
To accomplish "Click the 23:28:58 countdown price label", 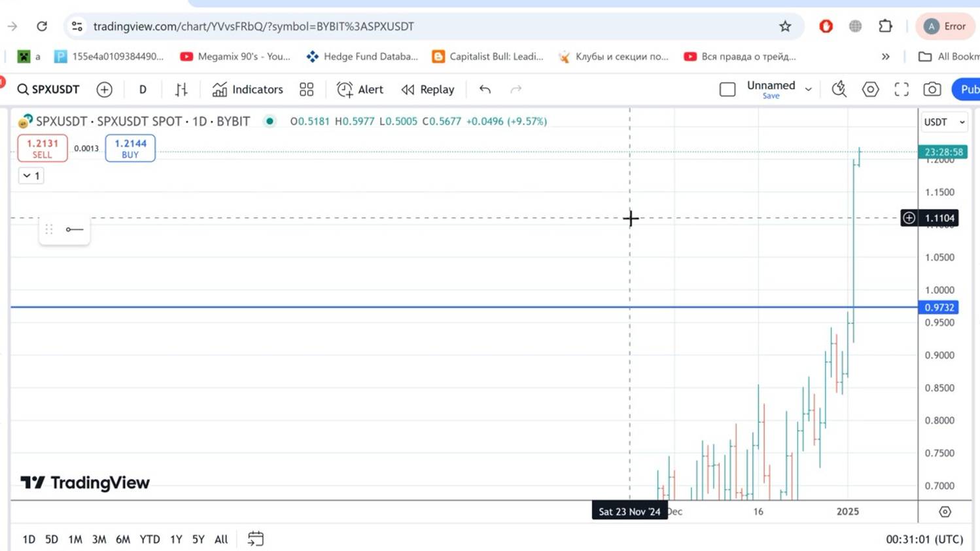I will click(x=943, y=152).
